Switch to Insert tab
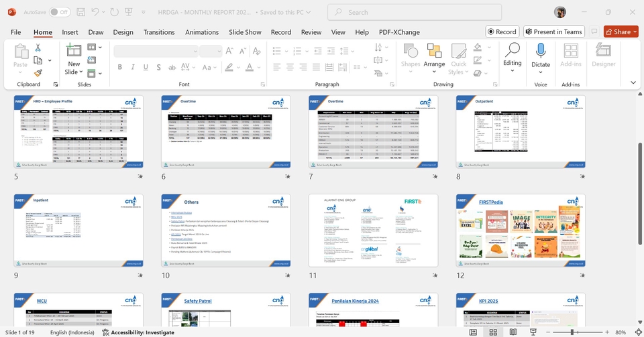644x337 pixels. coord(70,32)
